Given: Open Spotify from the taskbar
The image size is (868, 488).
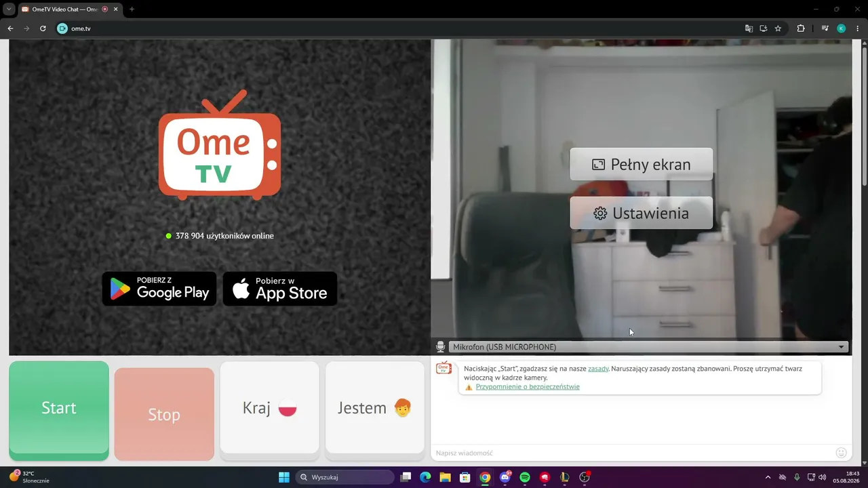Looking at the screenshot, I should pos(525,477).
